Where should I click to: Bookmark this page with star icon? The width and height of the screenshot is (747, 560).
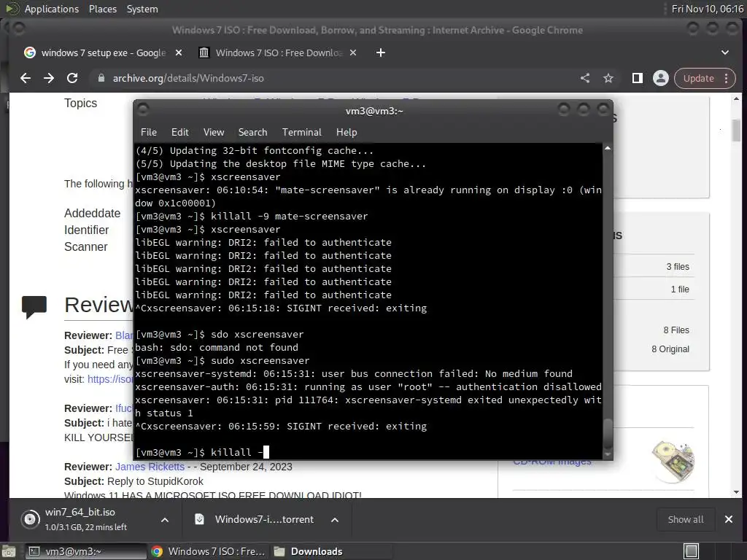(x=608, y=78)
